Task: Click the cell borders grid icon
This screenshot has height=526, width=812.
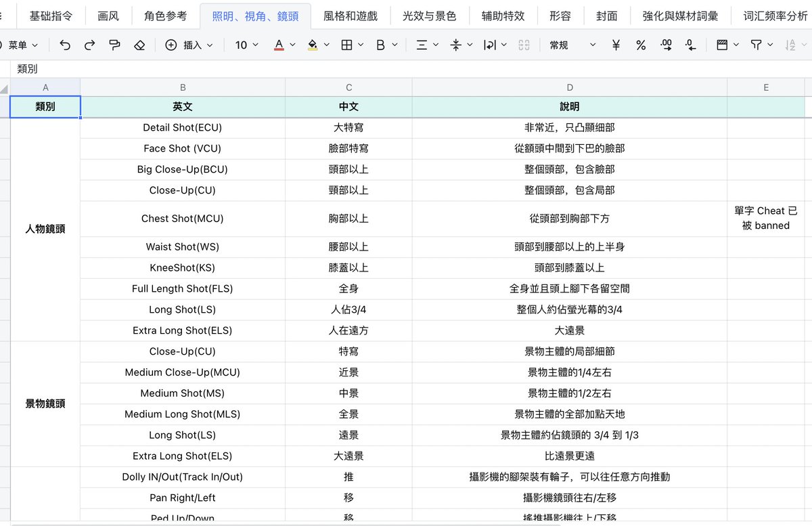Action: click(x=346, y=45)
